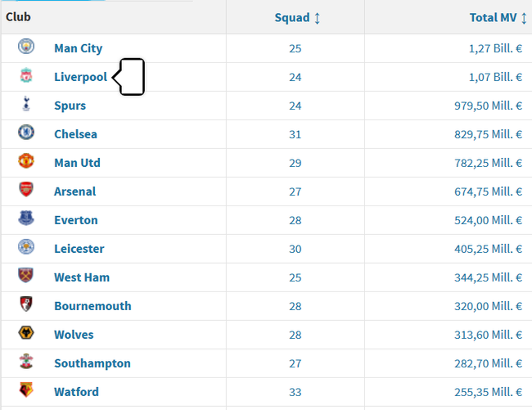Click the Squad column header text
532x410 pixels.
[292, 18]
